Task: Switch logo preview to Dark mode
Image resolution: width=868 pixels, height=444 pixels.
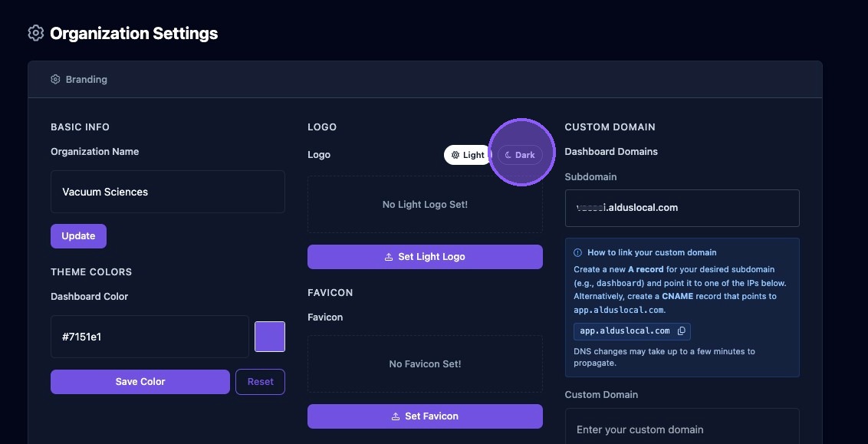Action: pyautogui.click(x=520, y=155)
